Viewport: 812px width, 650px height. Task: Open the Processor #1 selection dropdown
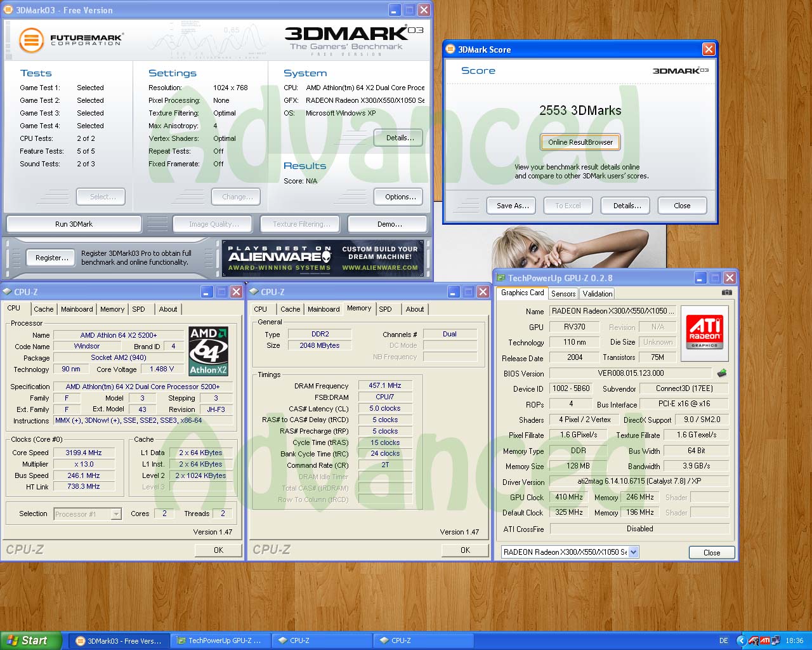pyautogui.click(x=116, y=514)
